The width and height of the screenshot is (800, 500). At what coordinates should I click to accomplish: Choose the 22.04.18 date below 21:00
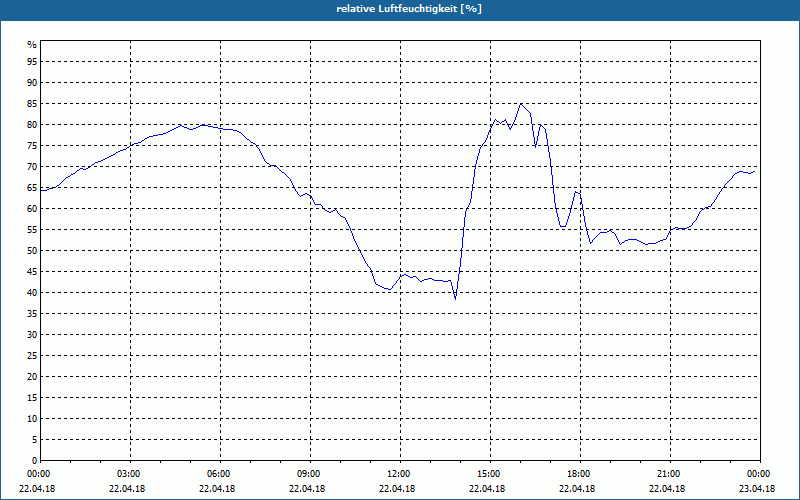tap(668, 488)
